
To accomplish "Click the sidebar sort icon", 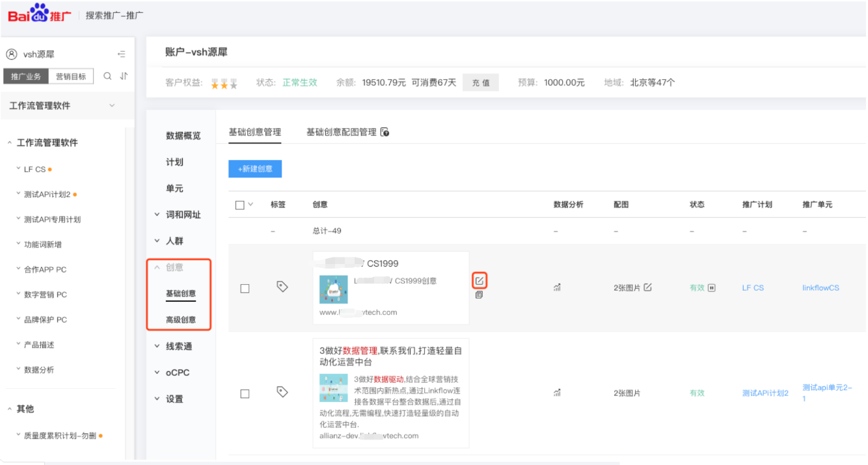I will tap(124, 76).
